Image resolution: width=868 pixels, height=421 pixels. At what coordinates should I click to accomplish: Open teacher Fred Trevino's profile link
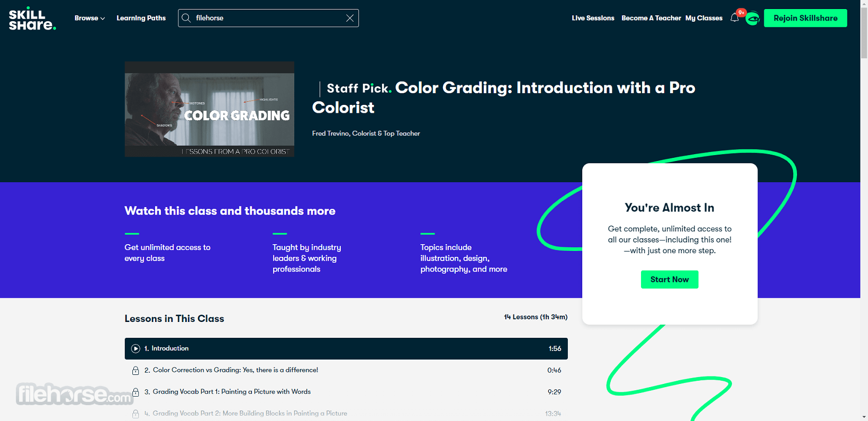pos(366,133)
